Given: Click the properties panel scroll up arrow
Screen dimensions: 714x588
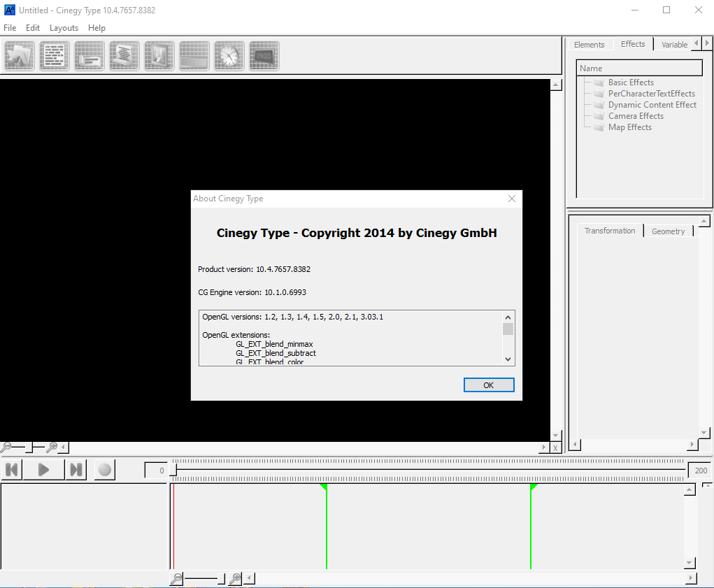Looking at the screenshot, I should point(704,221).
